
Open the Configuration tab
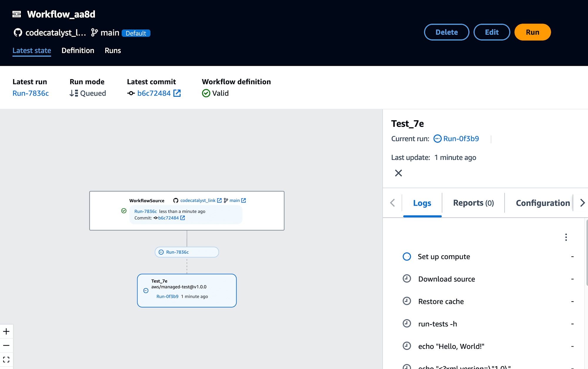[543, 203]
